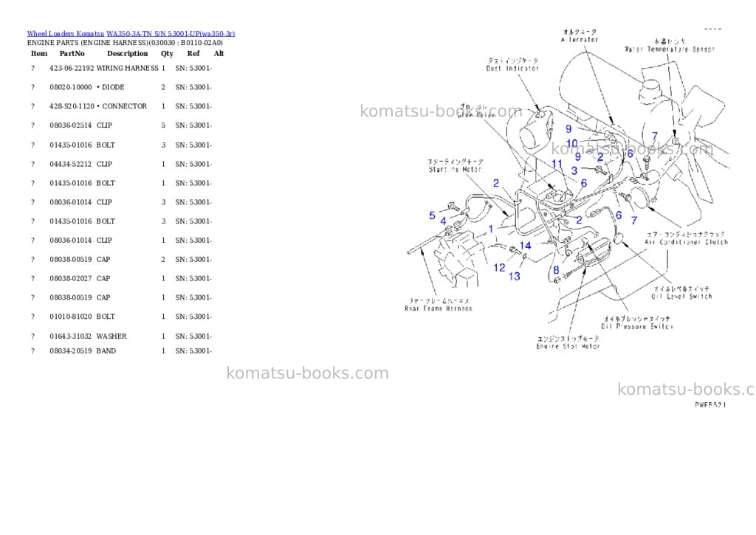The image size is (756, 535).
Task: Select part number 04434-52212
Action: (70, 164)
